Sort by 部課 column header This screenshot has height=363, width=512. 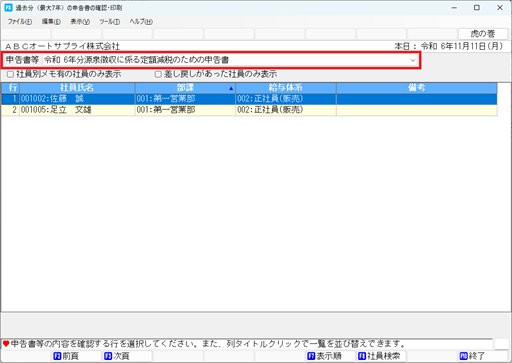point(185,88)
